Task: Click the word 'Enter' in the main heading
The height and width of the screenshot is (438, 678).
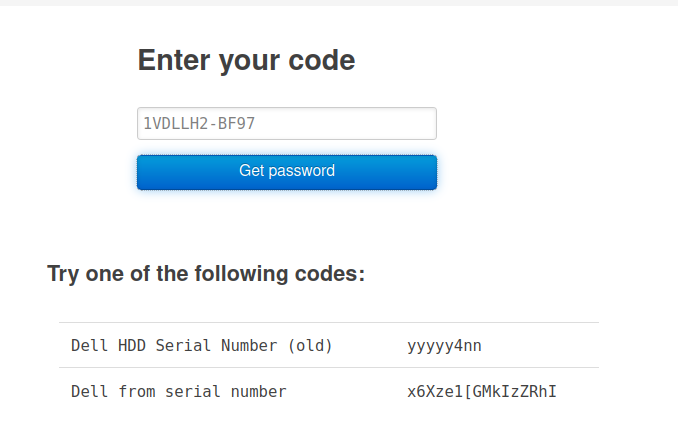Action: pyautogui.click(x=172, y=61)
